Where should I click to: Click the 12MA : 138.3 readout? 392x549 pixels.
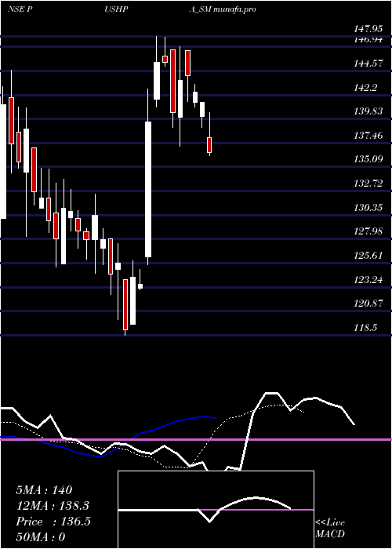tap(53, 506)
